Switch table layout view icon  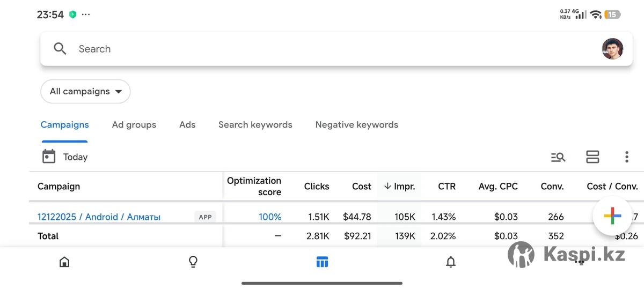[x=592, y=157]
